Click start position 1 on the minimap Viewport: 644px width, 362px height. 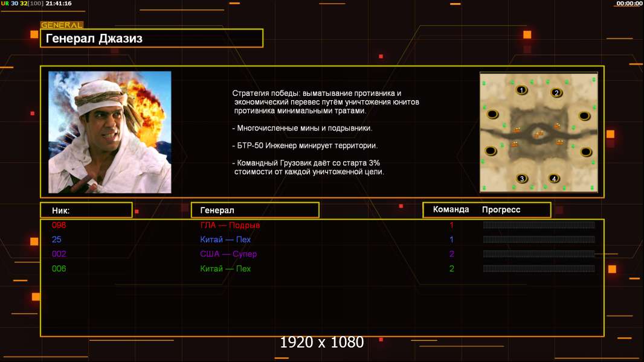[521, 90]
